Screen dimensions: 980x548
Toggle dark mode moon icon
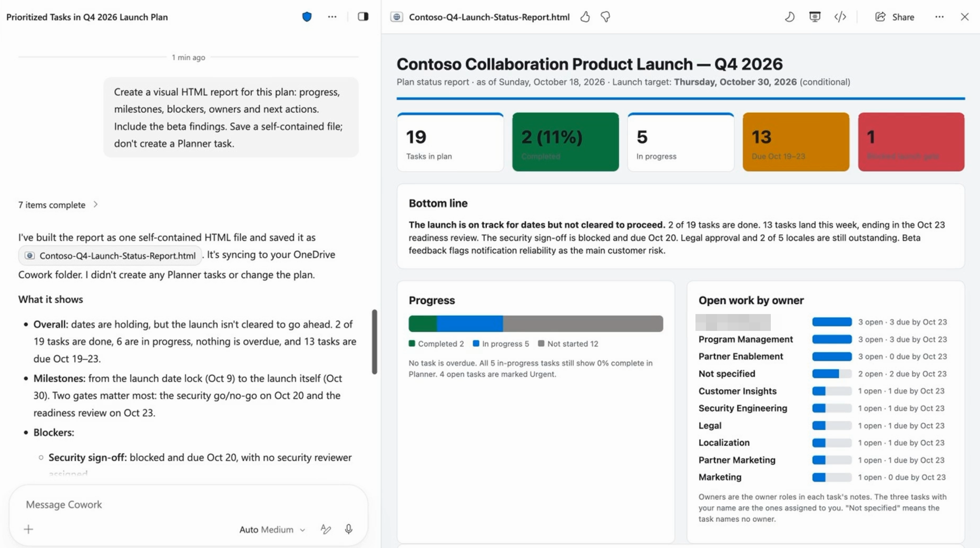click(x=789, y=17)
